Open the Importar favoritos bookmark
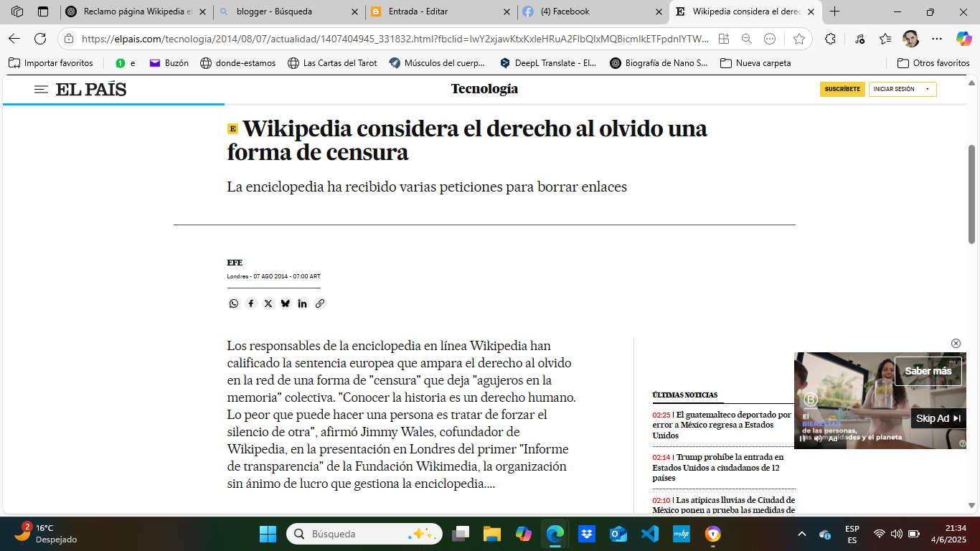The height and width of the screenshot is (551, 980). [51, 63]
